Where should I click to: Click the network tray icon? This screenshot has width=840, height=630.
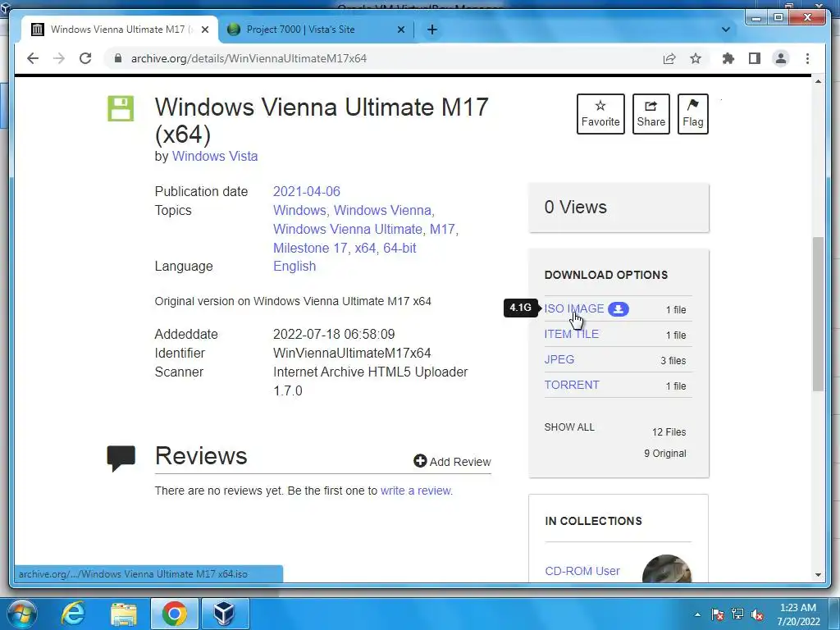[x=737, y=614]
